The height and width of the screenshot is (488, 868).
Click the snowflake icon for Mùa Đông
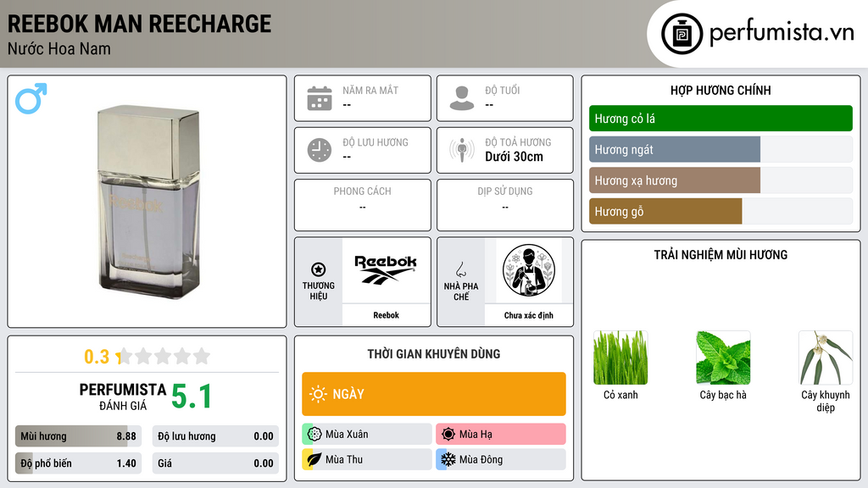[448, 459]
